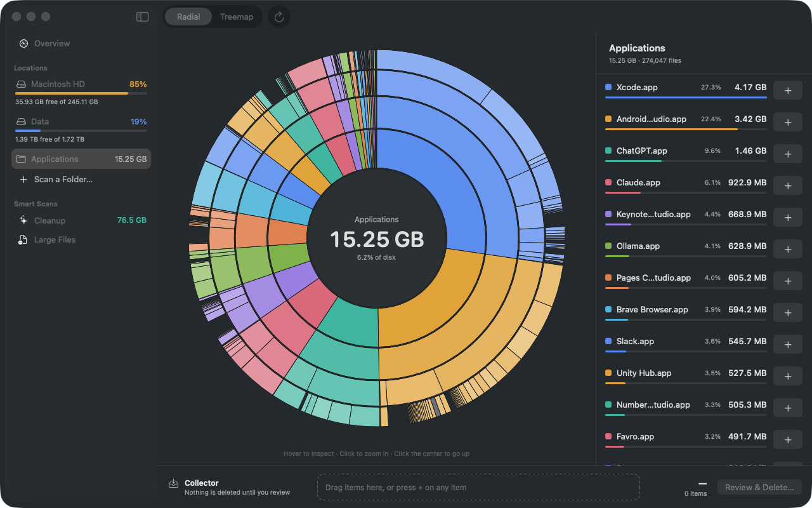Screen dimensions: 812x508
Task: Click the Ollama.app green color swatch
Action: click(x=608, y=246)
